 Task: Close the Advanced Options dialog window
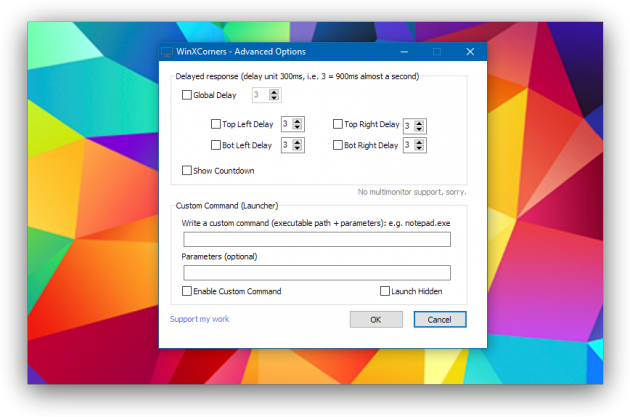point(470,52)
